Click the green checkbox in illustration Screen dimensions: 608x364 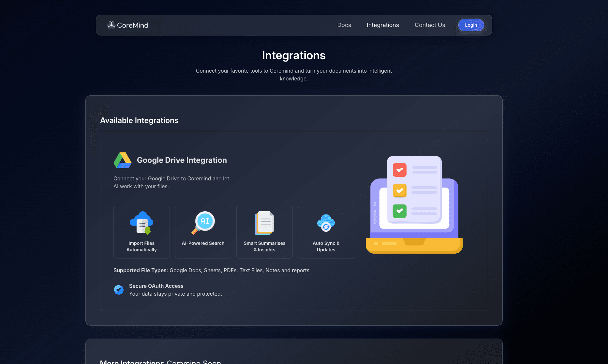[x=400, y=211]
